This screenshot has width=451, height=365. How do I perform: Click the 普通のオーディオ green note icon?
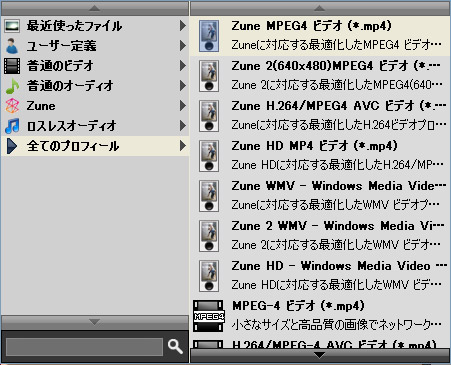coord(12,86)
